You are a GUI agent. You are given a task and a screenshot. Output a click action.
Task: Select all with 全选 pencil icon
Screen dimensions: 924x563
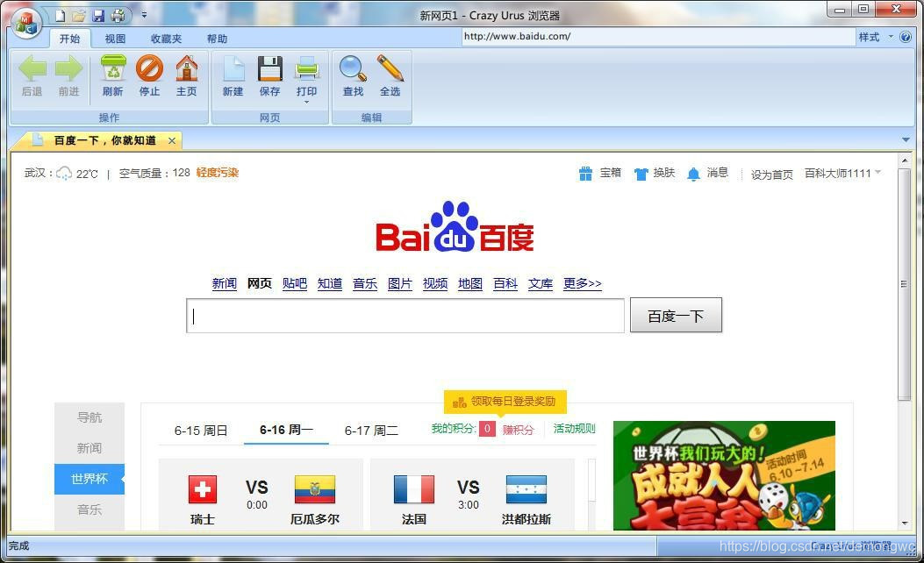pos(390,68)
